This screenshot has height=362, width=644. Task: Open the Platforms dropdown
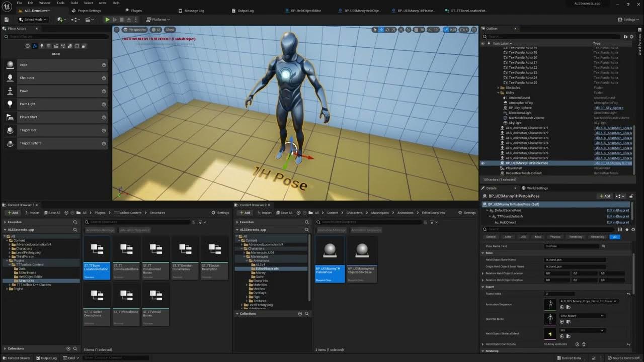pyautogui.click(x=158, y=20)
